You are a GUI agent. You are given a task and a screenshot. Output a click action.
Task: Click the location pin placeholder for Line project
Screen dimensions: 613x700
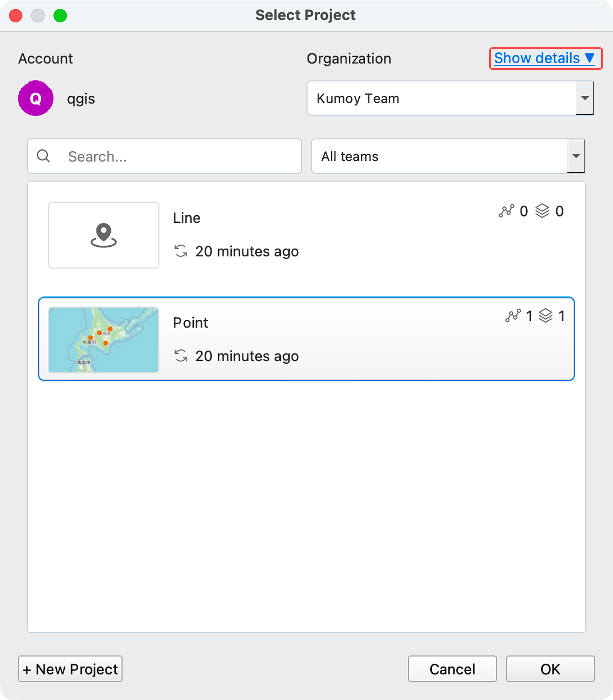point(103,235)
